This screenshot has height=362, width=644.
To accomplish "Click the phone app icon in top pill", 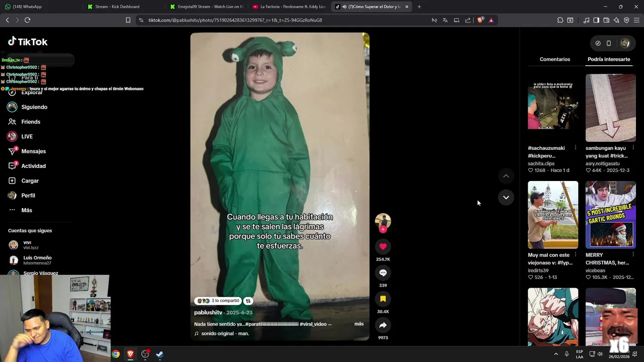I will pos(608,43).
